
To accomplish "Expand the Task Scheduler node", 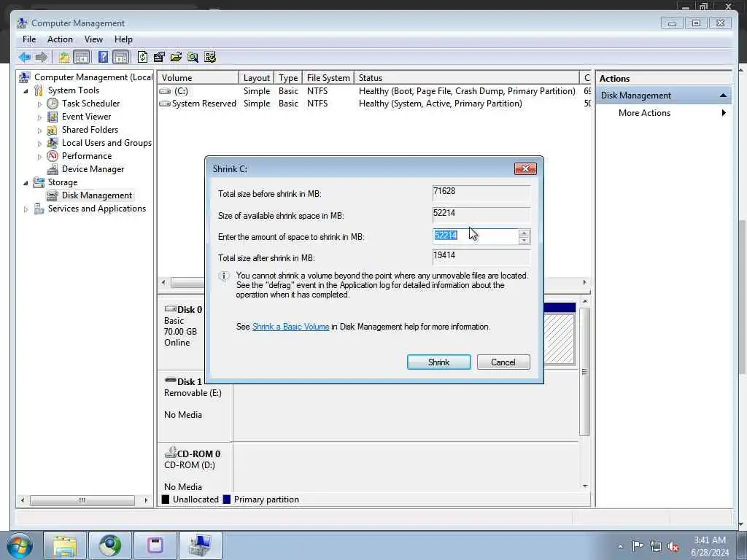I will tap(39, 104).
